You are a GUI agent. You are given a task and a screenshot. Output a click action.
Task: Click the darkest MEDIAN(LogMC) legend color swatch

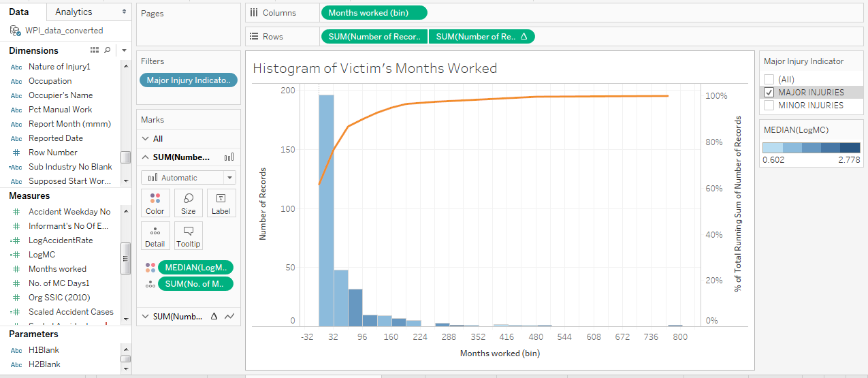click(850, 148)
